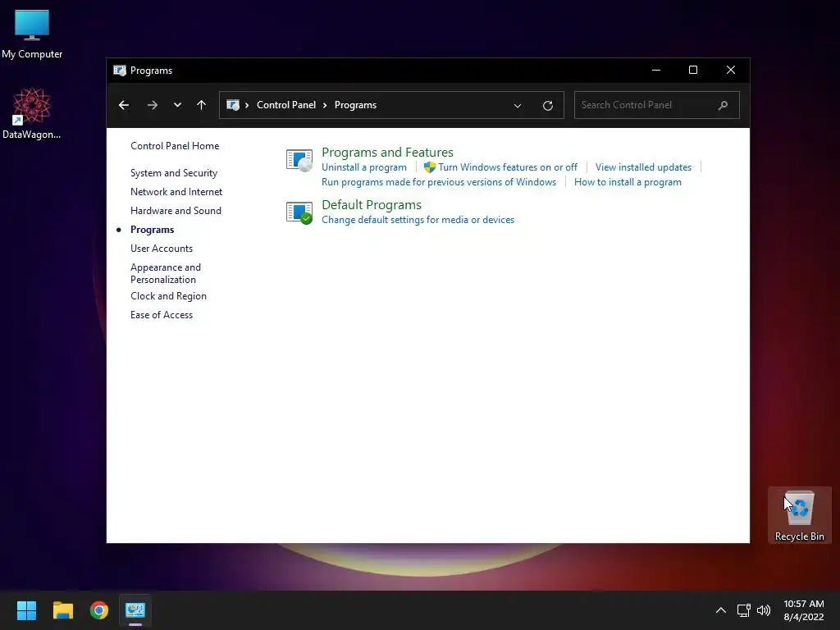Select the DataWagon desktop shortcut
This screenshot has height=630, width=840.
pyautogui.click(x=32, y=113)
